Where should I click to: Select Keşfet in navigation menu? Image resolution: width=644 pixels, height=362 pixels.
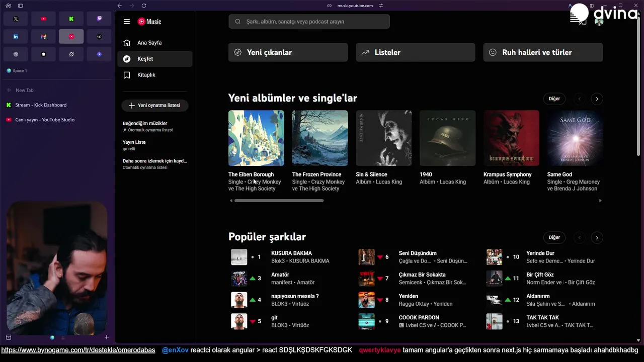pyautogui.click(x=155, y=59)
